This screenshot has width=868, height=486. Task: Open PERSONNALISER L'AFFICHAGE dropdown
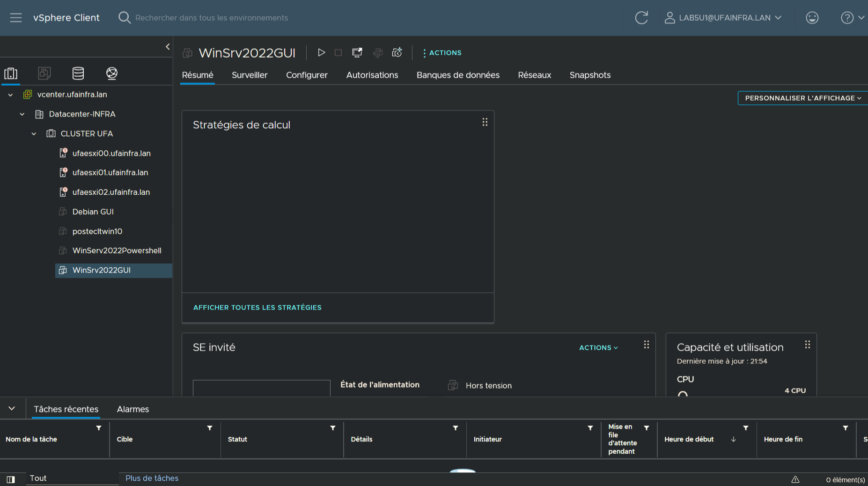(x=802, y=98)
